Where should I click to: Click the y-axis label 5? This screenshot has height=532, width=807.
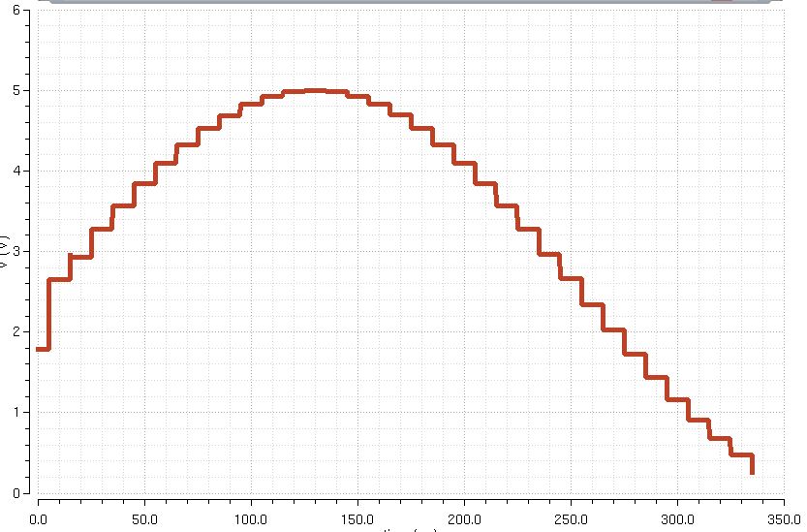17,91
